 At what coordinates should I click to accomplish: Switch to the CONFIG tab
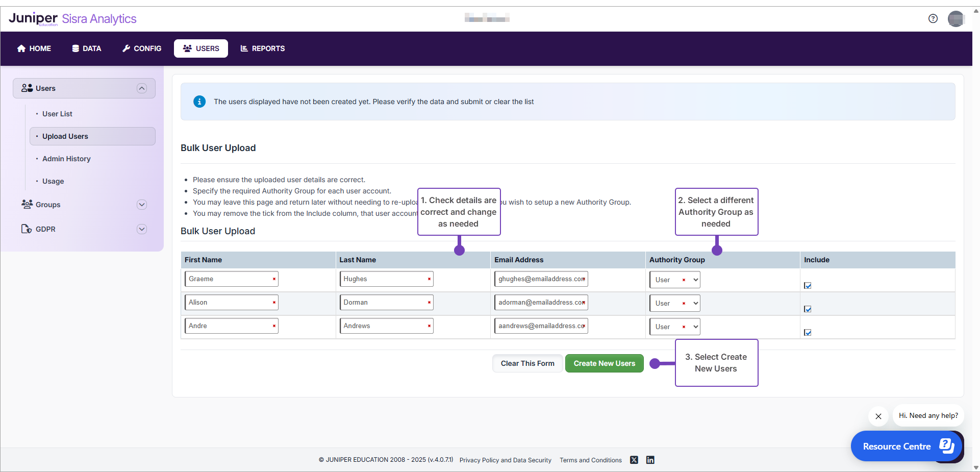[142, 48]
